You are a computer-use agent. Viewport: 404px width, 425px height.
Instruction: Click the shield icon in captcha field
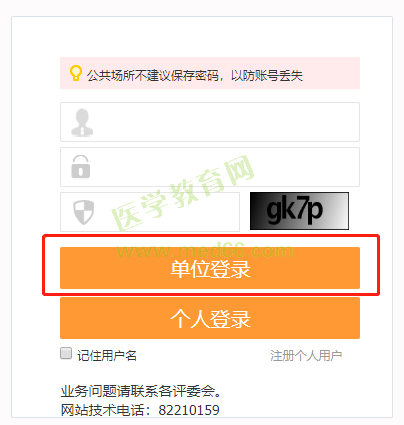point(83,212)
